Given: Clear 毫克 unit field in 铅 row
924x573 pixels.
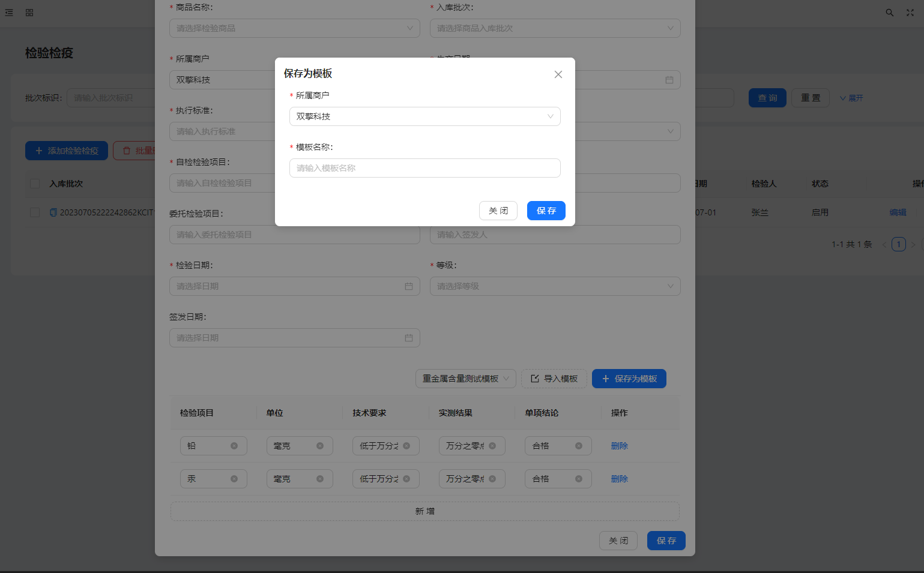Looking at the screenshot, I should point(320,446).
